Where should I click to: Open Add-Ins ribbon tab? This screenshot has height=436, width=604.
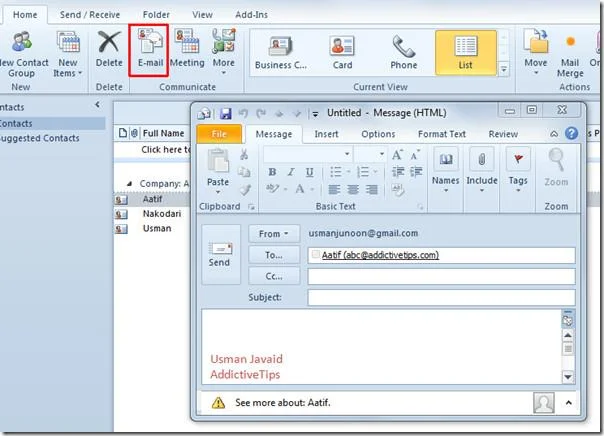[251, 15]
